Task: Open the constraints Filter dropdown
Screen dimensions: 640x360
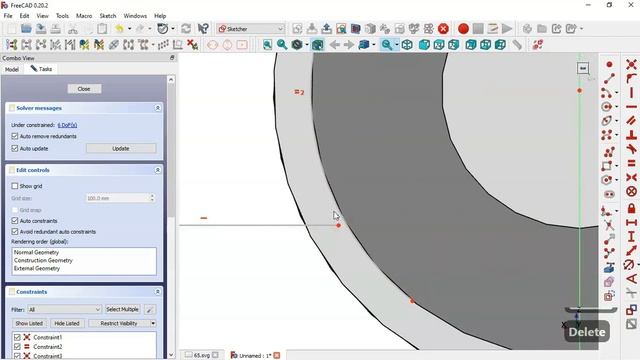Action: tap(64, 309)
